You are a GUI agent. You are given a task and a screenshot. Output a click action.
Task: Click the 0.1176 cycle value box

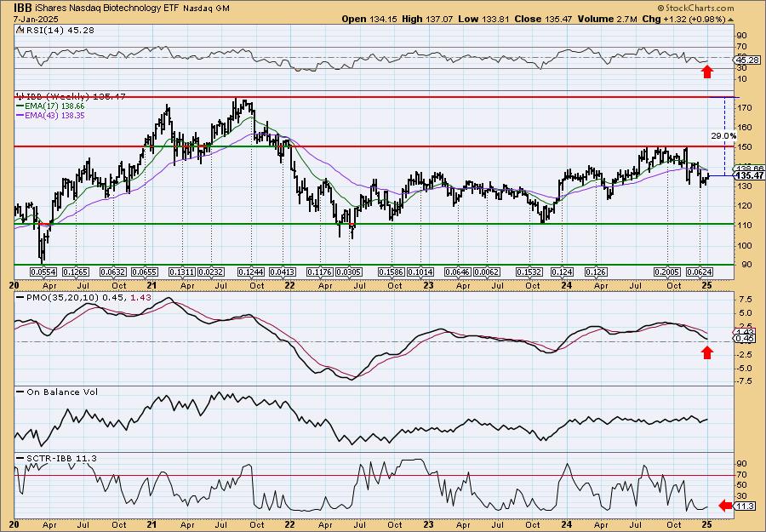tap(320, 272)
